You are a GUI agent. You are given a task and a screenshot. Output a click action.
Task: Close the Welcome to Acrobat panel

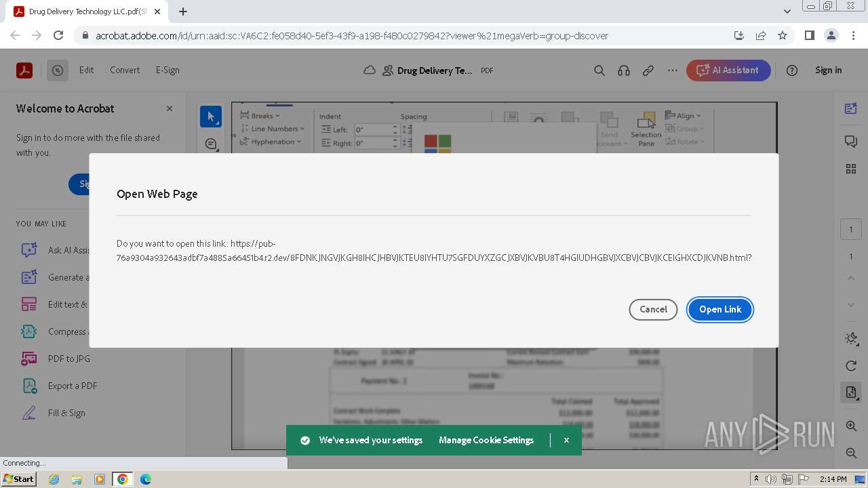[170, 108]
